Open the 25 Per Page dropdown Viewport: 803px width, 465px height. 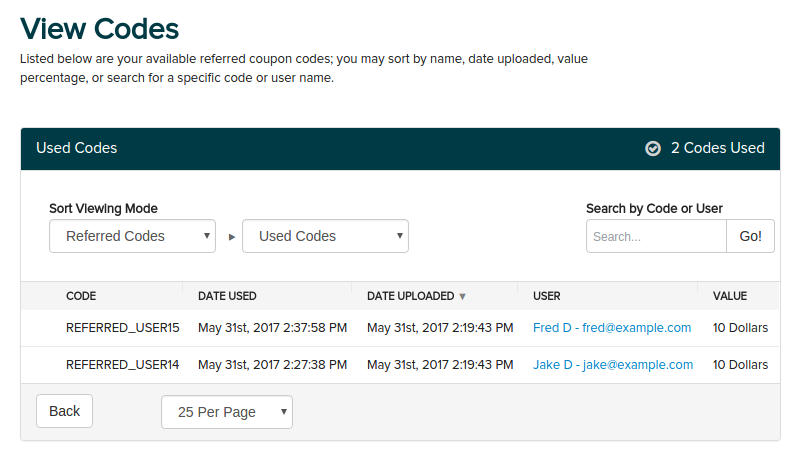(x=226, y=412)
